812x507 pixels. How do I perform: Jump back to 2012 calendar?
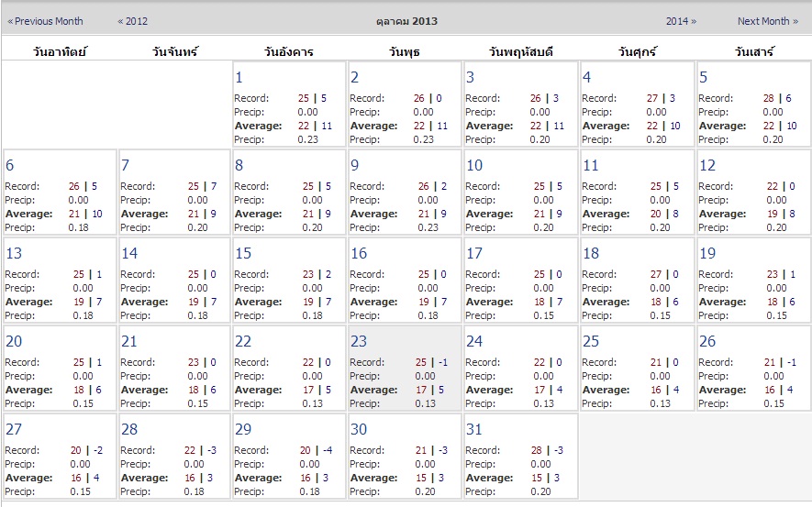[x=132, y=21]
